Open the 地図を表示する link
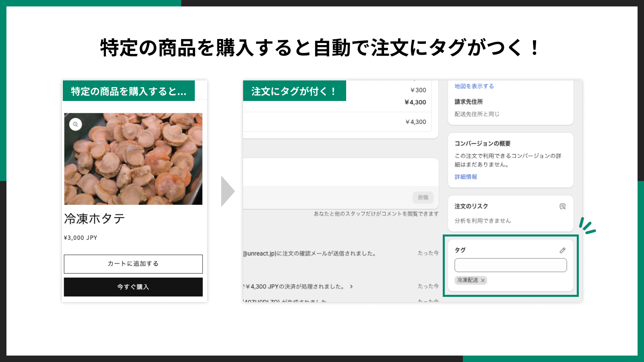 474,86
